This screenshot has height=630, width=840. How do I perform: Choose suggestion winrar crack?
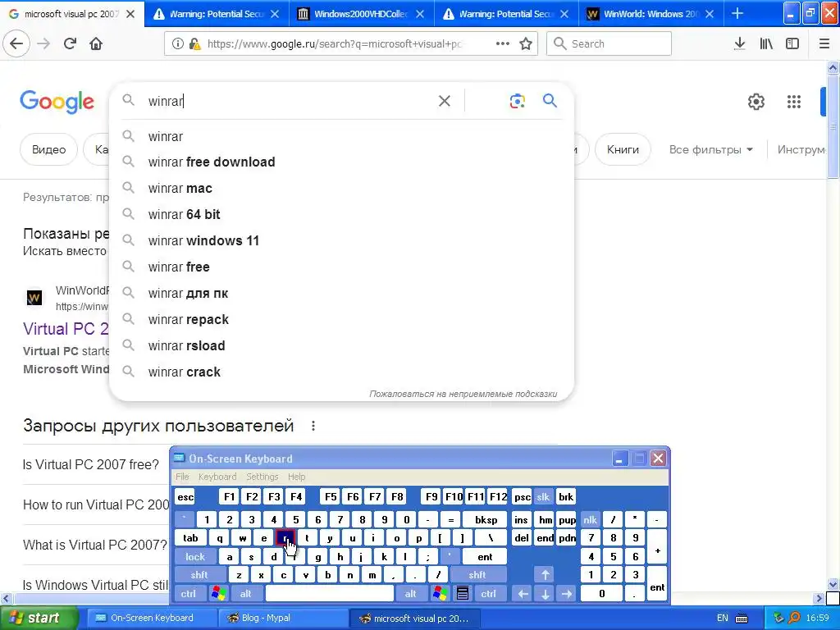click(341, 372)
